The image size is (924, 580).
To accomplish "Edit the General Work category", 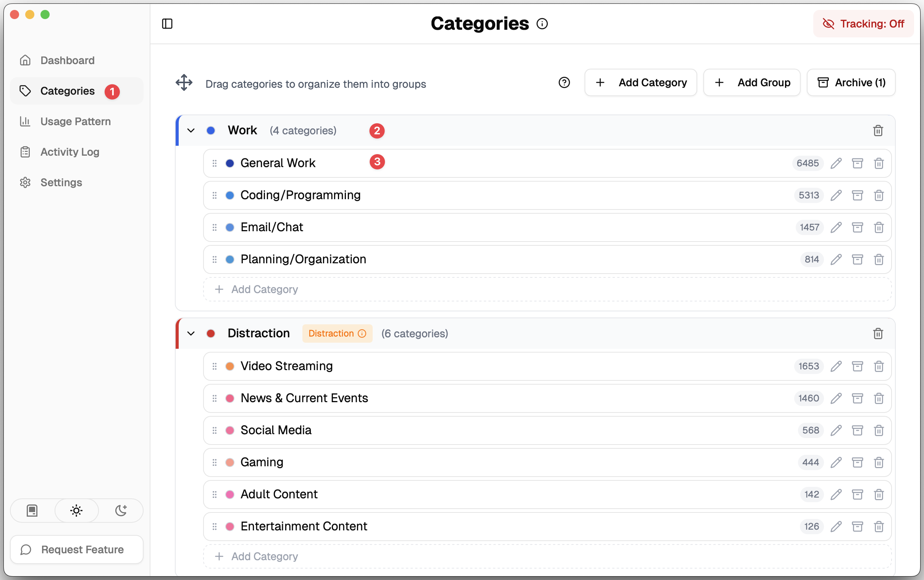I will 837,163.
